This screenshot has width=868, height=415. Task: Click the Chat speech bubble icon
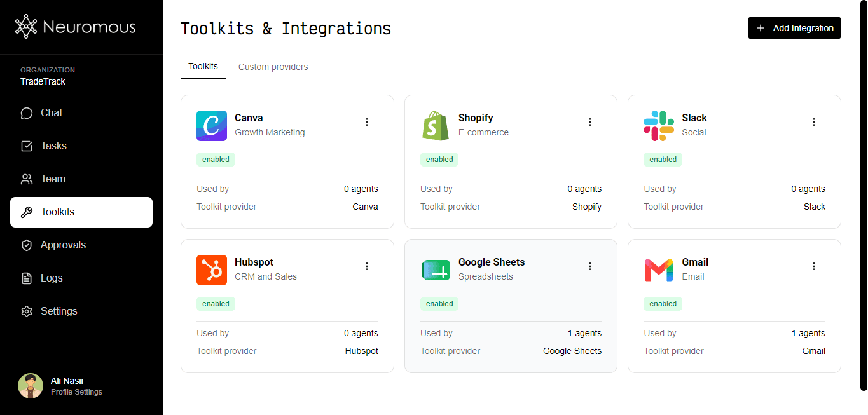tap(27, 113)
